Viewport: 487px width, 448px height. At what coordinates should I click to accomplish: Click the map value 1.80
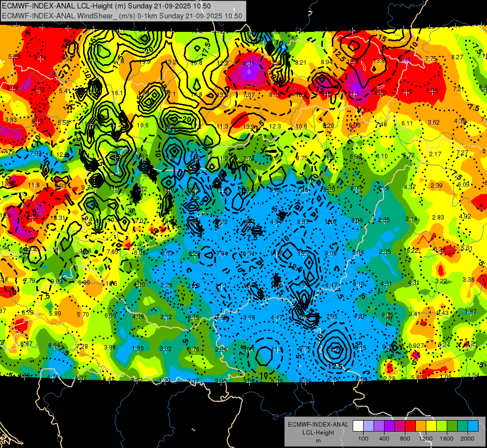[138, 348]
